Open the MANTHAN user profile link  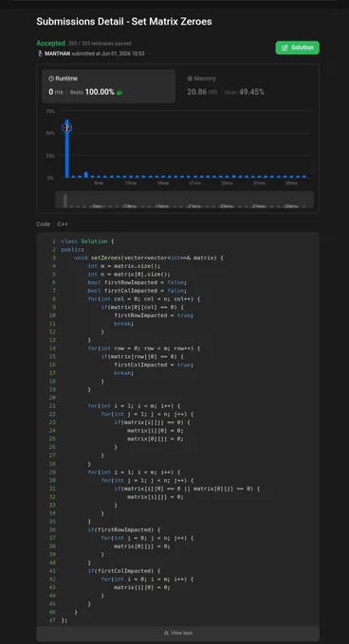pos(57,53)
